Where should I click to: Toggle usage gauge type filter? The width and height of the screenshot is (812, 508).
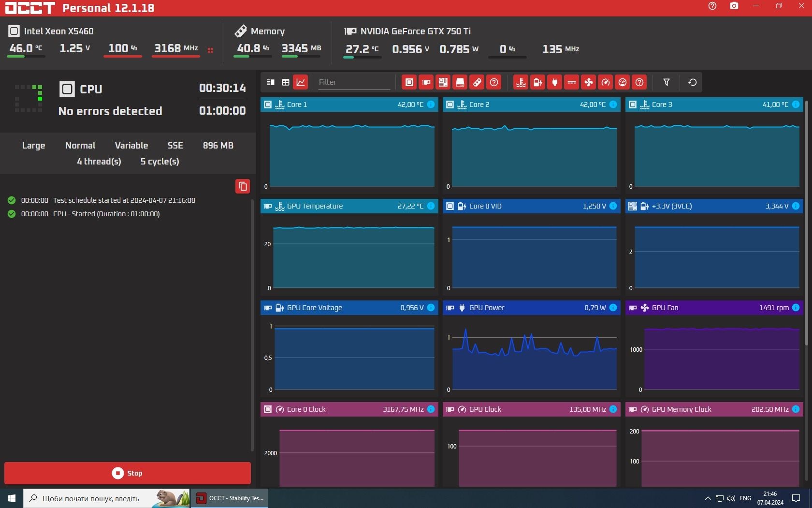[x=623, y=82]
